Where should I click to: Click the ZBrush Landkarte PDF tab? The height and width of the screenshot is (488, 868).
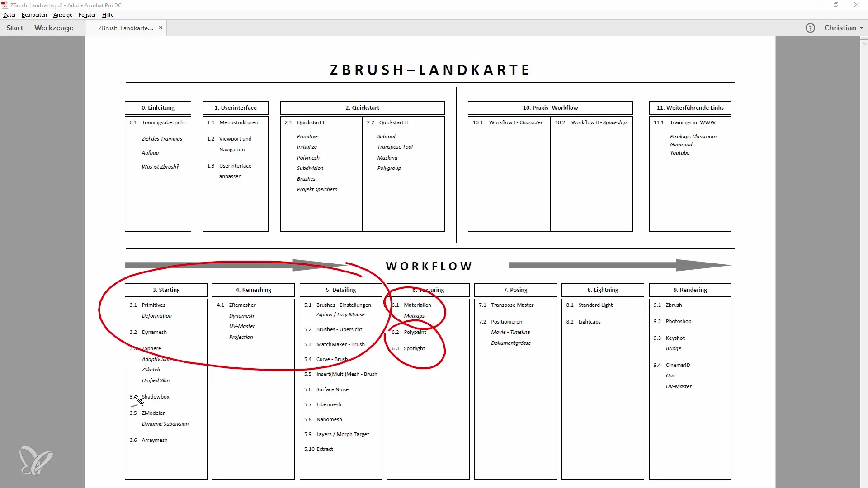click(126, 28)
